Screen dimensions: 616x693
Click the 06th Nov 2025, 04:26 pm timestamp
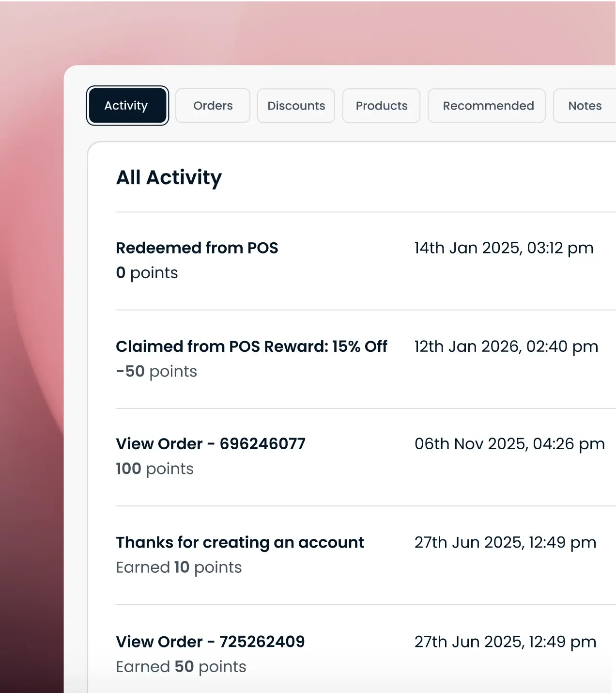(x=509, y=443)
